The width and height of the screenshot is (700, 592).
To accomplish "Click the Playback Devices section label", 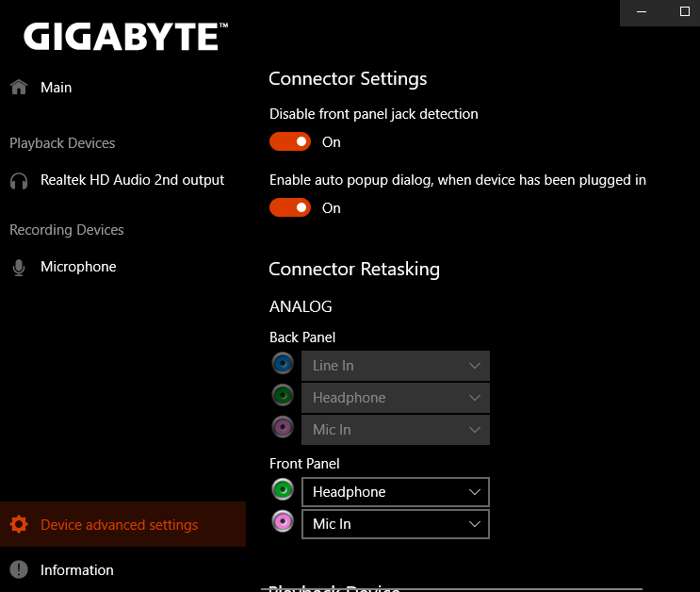I will [62, 143].
